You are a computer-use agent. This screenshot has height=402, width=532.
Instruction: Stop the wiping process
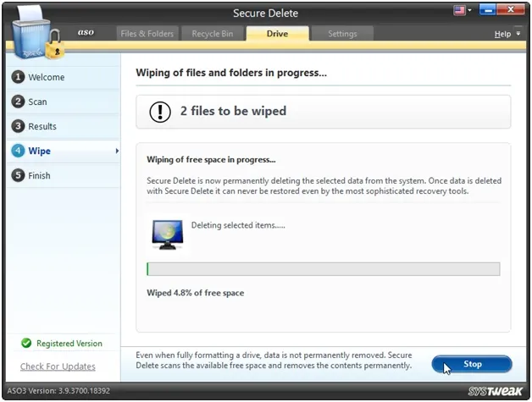(472, 364)
